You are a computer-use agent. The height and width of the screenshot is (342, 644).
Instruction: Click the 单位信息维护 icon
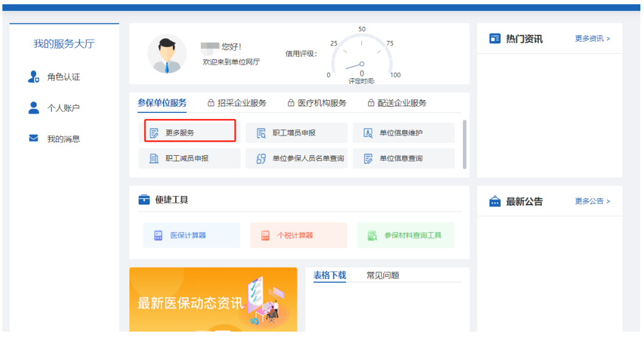[x=368, y=133]
